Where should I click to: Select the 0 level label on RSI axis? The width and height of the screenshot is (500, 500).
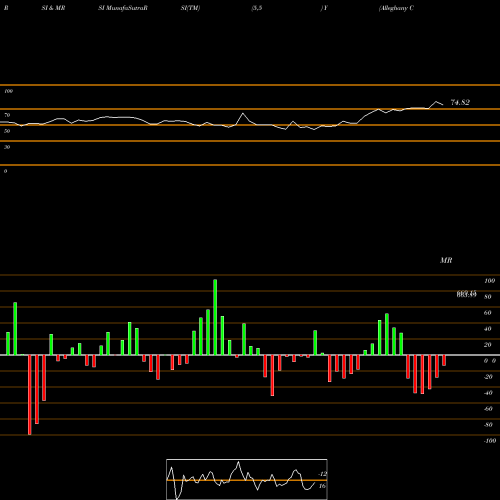(5, 171)
